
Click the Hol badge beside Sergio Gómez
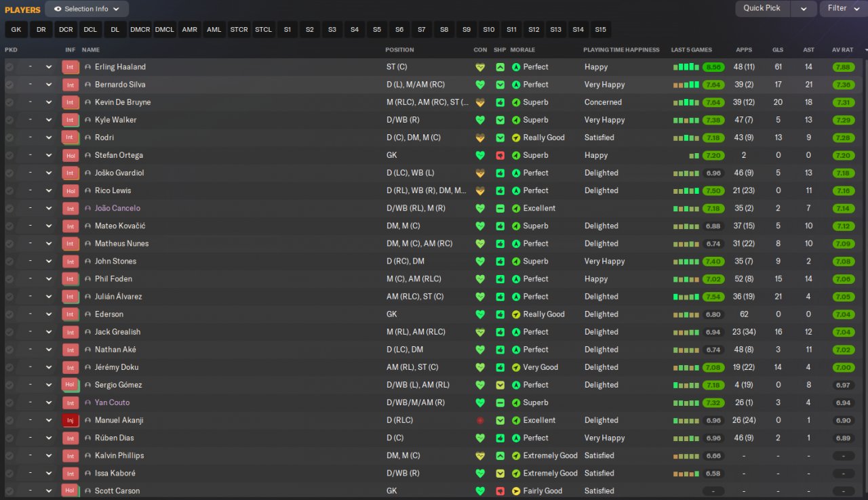pyautogui.click(x=71, y=385)
